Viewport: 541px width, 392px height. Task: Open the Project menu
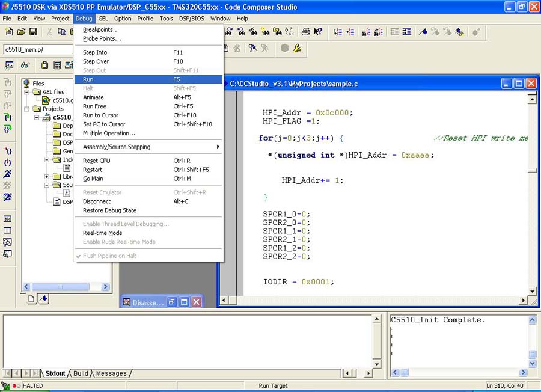pyautogui.click(x=60, y=19)
